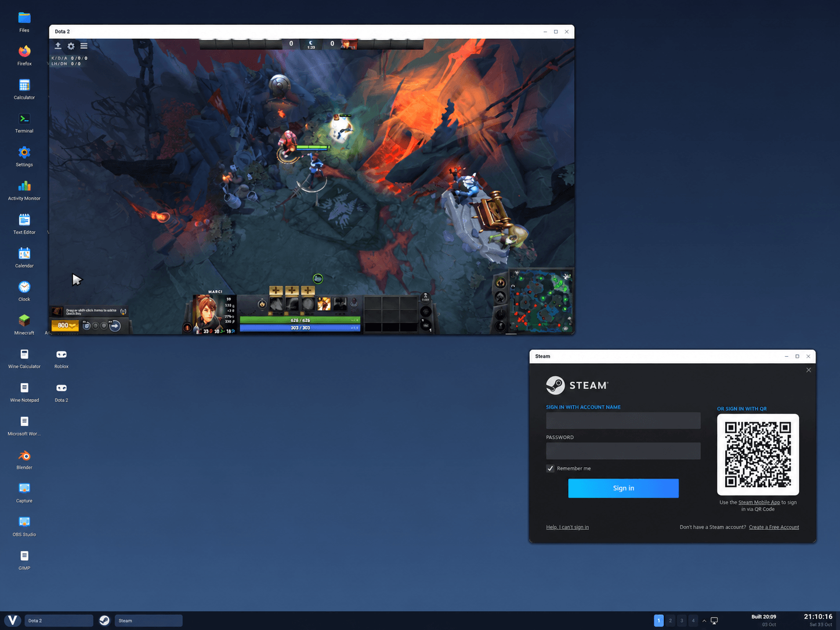This screenshot has height=630, width=840.
Task: Click the Dota 2 minimap
Action: click(x=540, y=302)
